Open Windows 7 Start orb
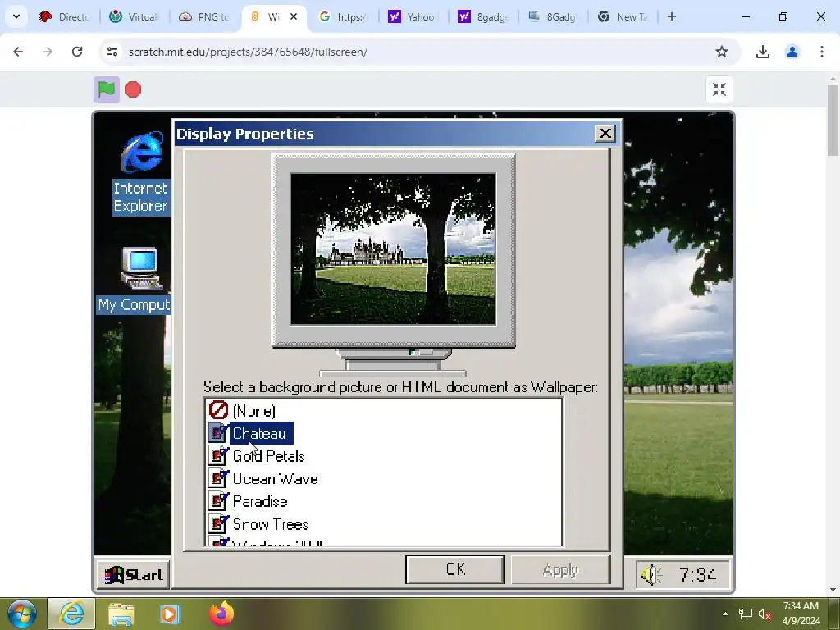This screenshot has height=630, width=840. click(21, 614)
